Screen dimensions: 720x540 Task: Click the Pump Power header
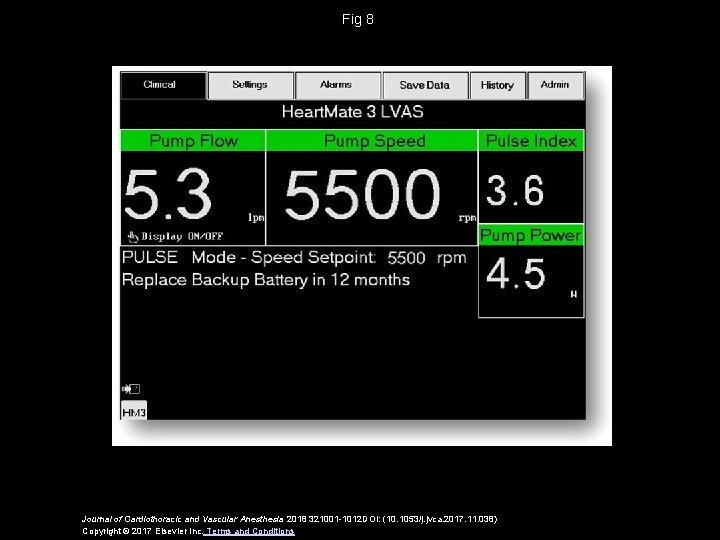(x=531, y=235)
